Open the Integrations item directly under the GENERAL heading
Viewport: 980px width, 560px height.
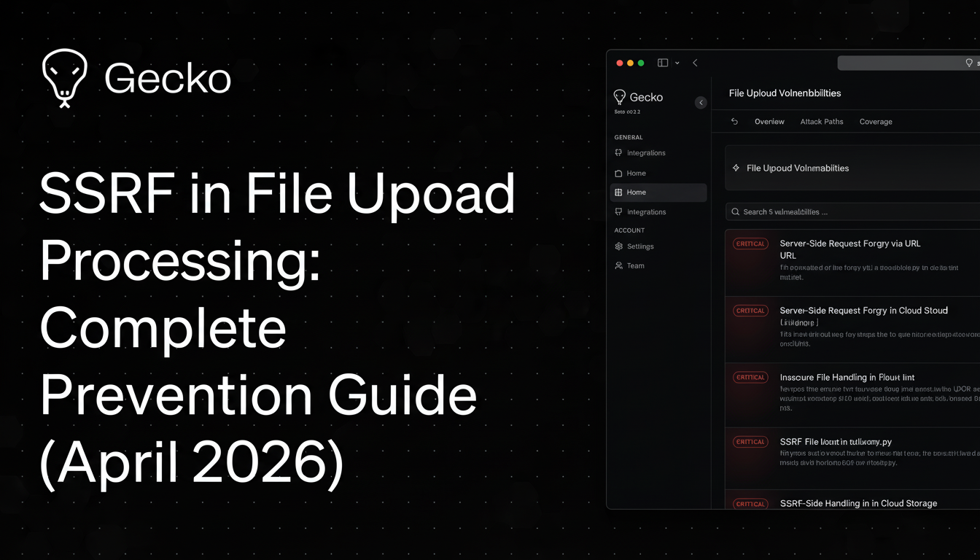[x=645, y=153]
